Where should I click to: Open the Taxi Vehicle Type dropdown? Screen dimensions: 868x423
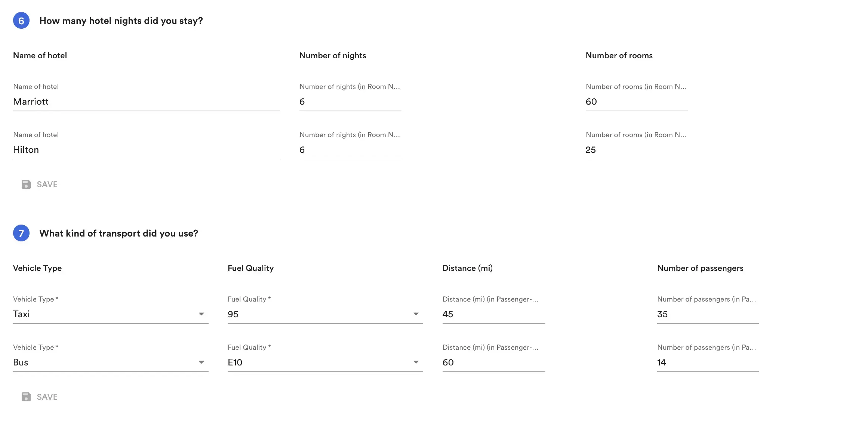tap(201, 314)
